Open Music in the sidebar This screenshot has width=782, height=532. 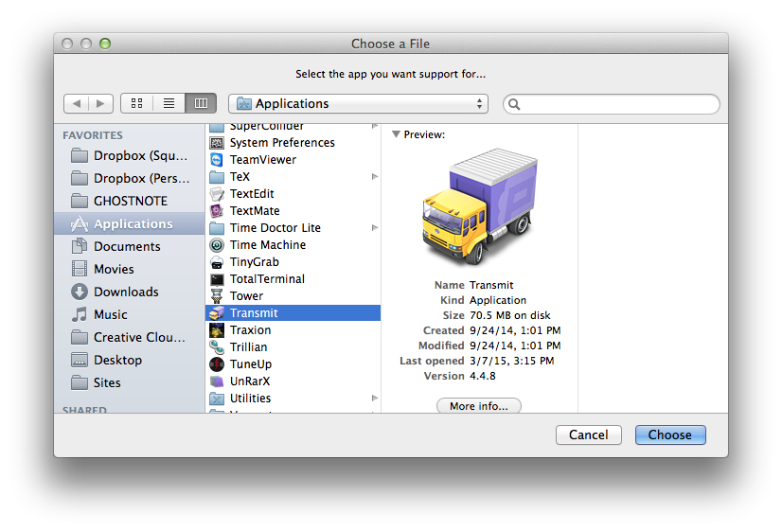point(130,314)
